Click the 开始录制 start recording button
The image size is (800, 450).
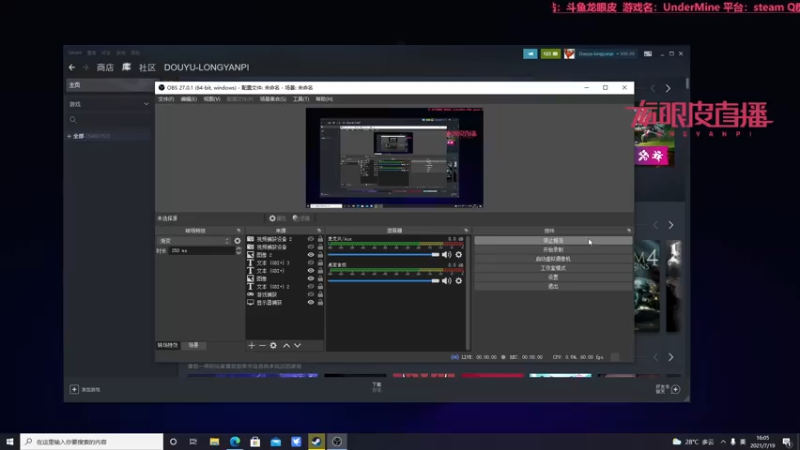[553, 249]
